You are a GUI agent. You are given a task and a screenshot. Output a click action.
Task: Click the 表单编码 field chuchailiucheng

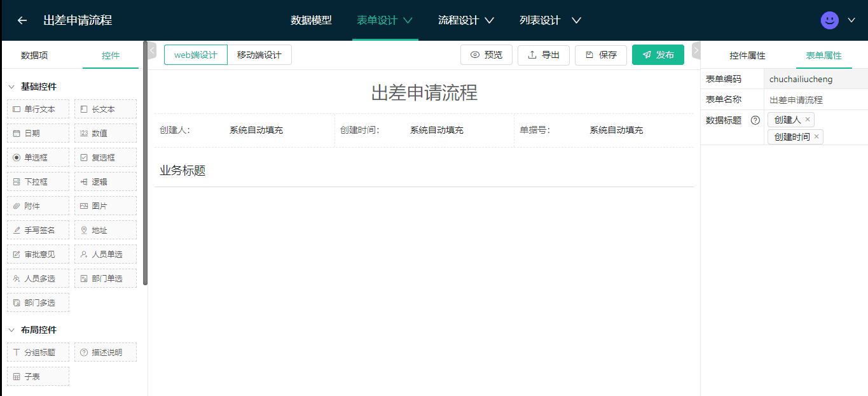(x=816, y=80)
